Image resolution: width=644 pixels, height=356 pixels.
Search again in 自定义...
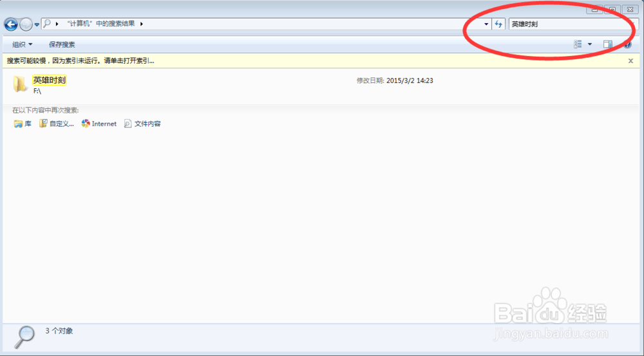point(57,124)
